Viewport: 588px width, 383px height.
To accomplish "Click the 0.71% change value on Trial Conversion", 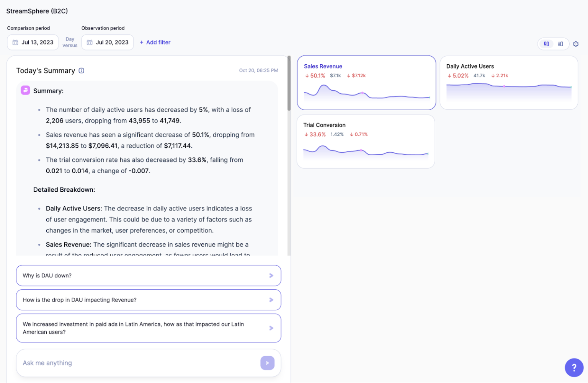I will click(x=359, y=135).
